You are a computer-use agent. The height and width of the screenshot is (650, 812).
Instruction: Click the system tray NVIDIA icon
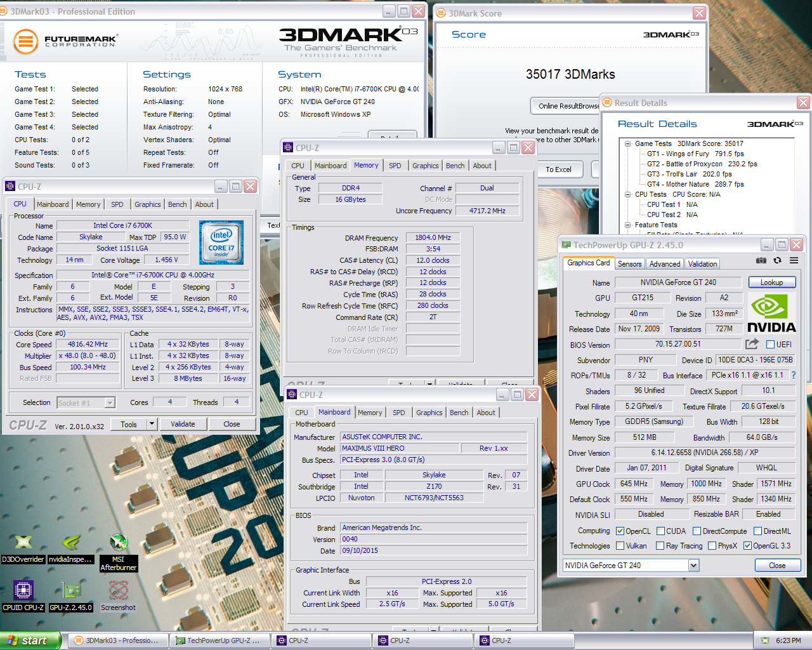tap(765, 640)
